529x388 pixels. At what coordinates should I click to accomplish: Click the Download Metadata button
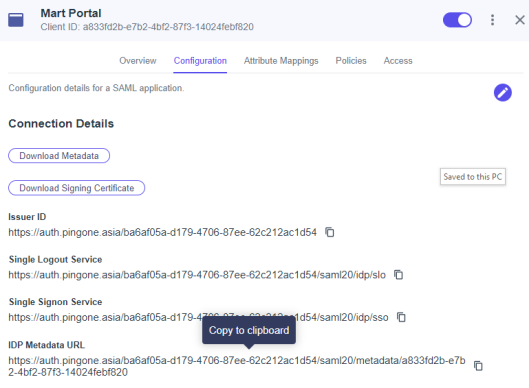pyautogui.click(x=59, y=156)
